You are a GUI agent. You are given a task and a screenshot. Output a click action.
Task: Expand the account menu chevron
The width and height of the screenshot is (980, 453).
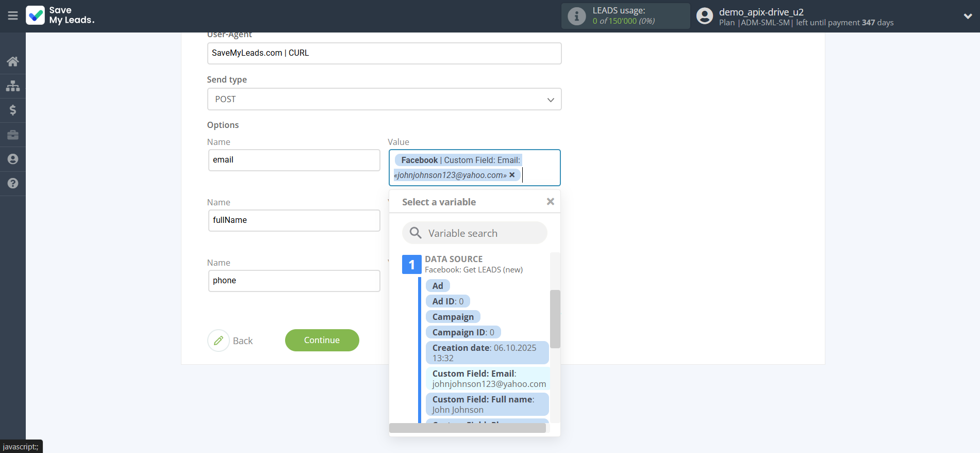click(968, 16)
